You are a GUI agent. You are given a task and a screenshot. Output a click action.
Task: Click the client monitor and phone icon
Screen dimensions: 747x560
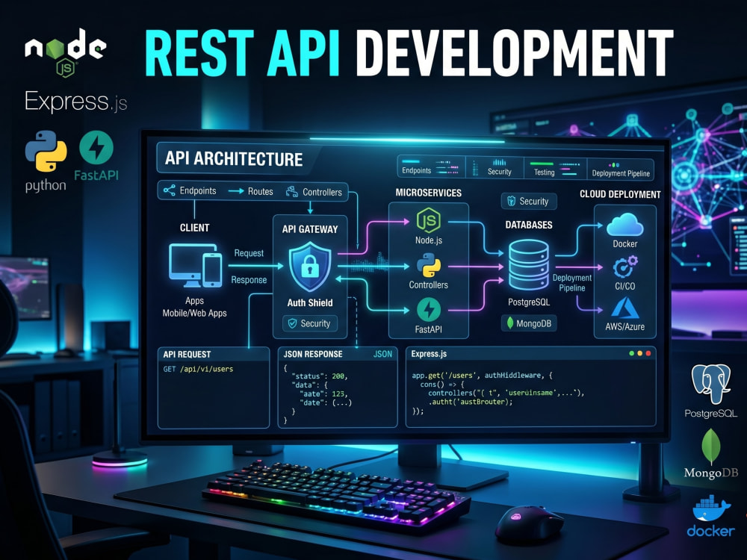point(195,265)
